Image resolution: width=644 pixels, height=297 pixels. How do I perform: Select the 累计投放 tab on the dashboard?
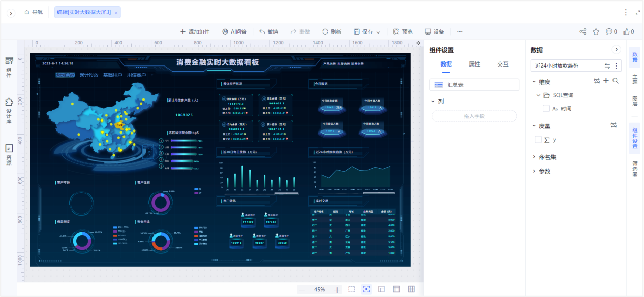89,75
